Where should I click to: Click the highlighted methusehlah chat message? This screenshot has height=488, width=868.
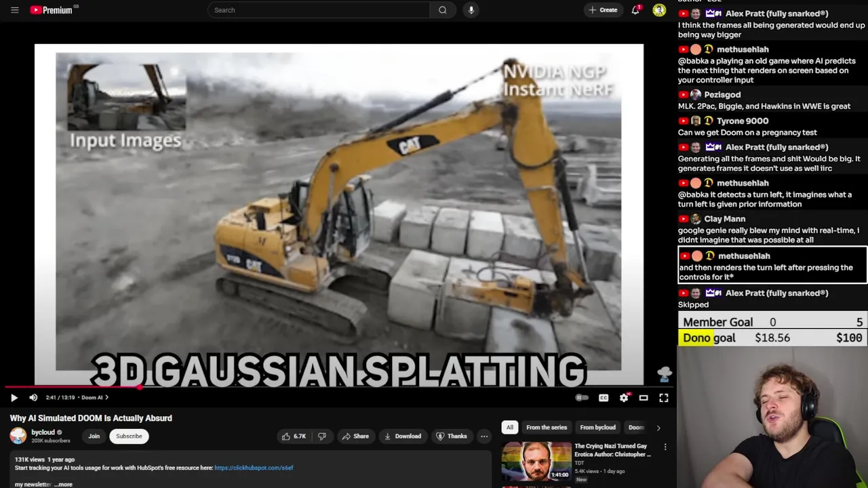(x=772, y=265)
